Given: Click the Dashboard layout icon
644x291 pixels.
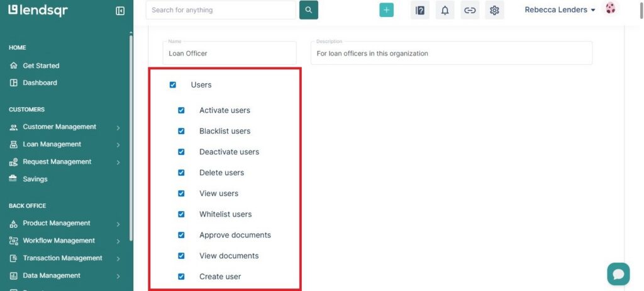Looking at the screenshot, I should [x=14, y=83].
